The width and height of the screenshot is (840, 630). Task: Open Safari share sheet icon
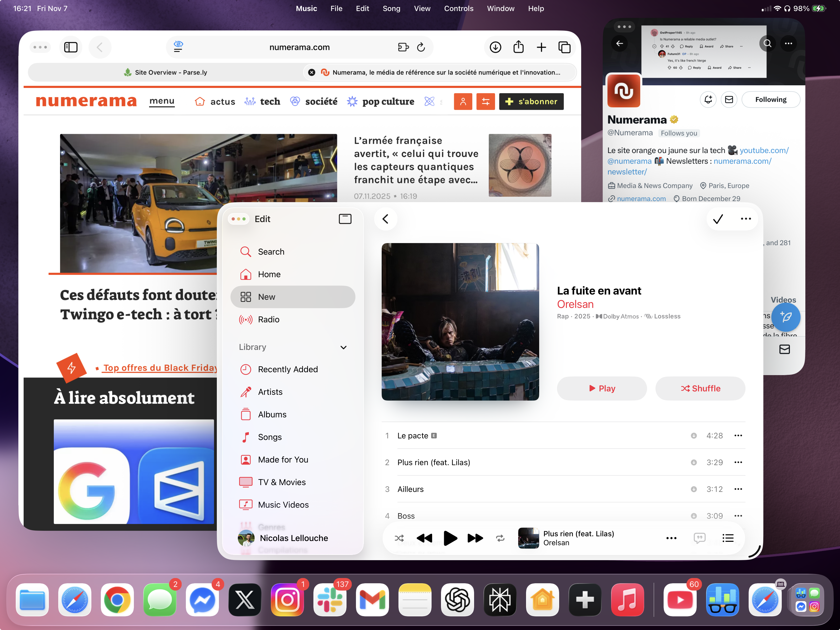tap(518, 47)
